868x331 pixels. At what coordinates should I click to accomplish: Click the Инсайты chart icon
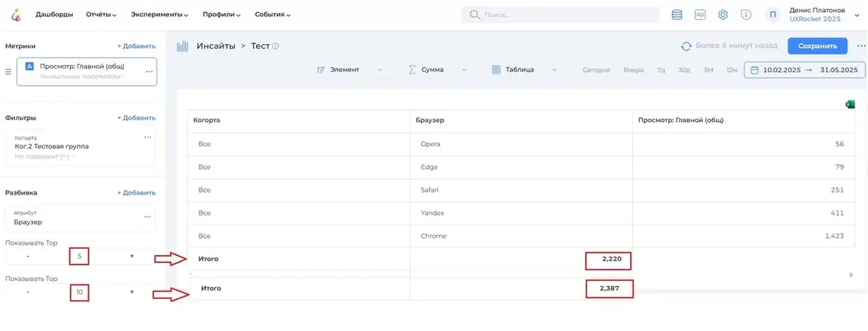182,46
